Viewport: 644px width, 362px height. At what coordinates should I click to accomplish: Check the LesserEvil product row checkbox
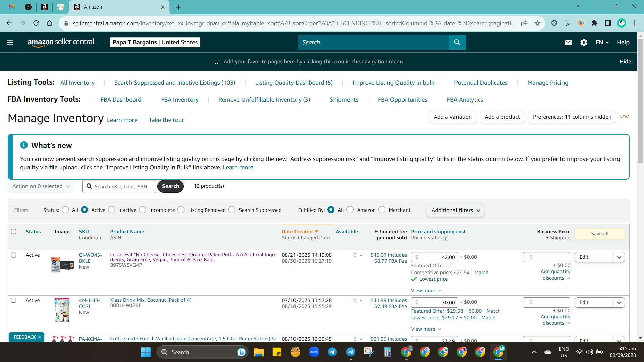pos(14,255)
